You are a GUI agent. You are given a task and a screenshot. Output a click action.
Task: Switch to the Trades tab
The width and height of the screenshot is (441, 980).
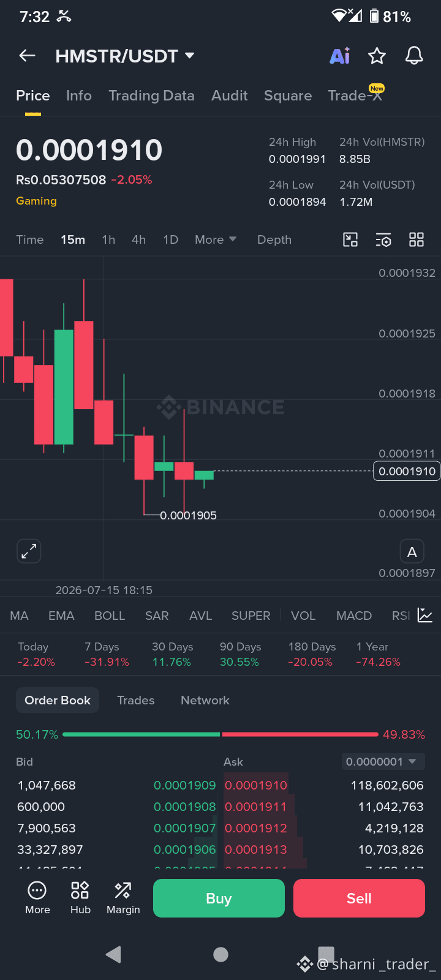pyautogui.click(x=136, y=700)
